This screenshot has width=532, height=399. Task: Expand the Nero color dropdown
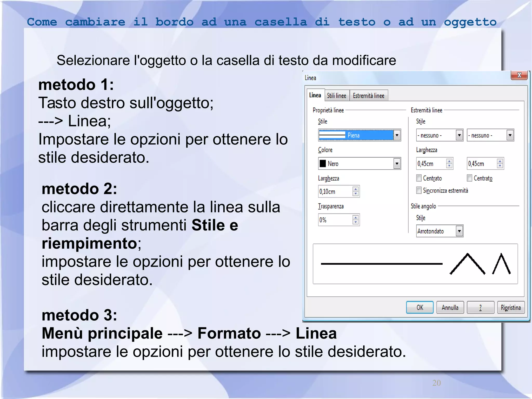click(x=397, y=164)
